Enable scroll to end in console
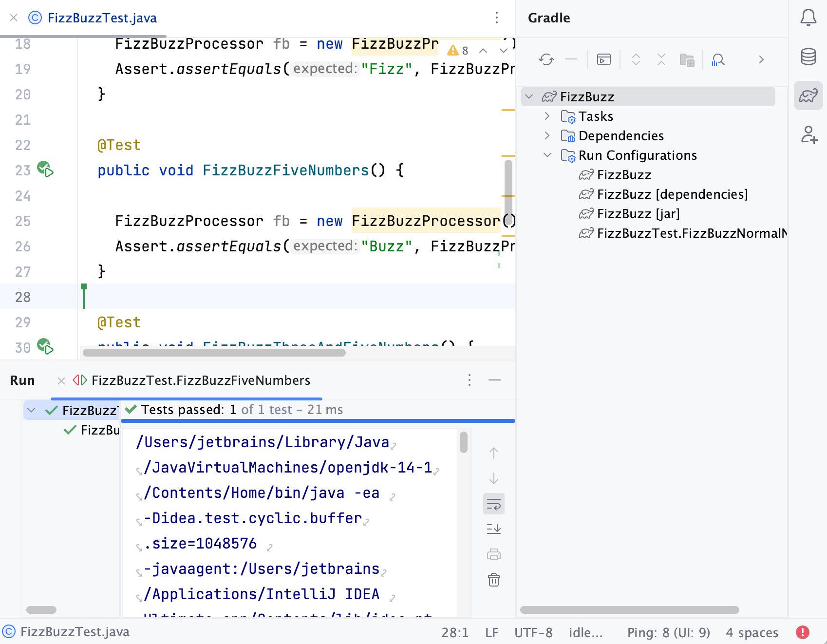Image resolution: width=827 pixels, height=644 pixels. [x=493, y=529]
